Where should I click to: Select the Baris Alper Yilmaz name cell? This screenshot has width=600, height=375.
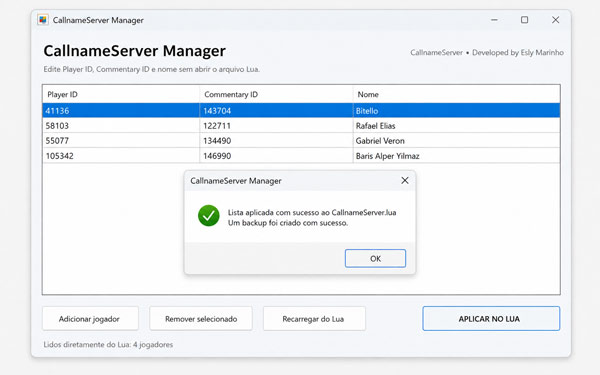(457, 156)
